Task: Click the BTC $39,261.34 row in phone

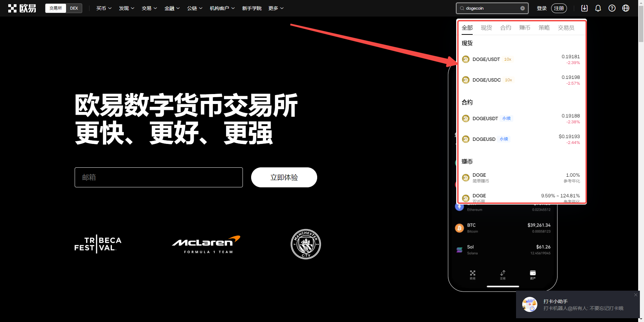Action: (x=503, y=228)
